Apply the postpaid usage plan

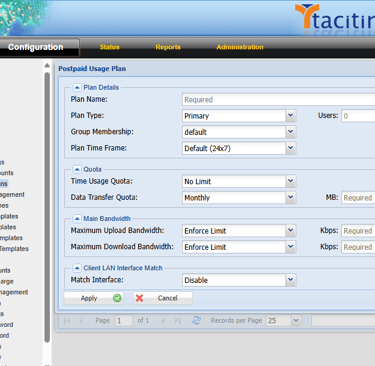(x=94, y=298)
